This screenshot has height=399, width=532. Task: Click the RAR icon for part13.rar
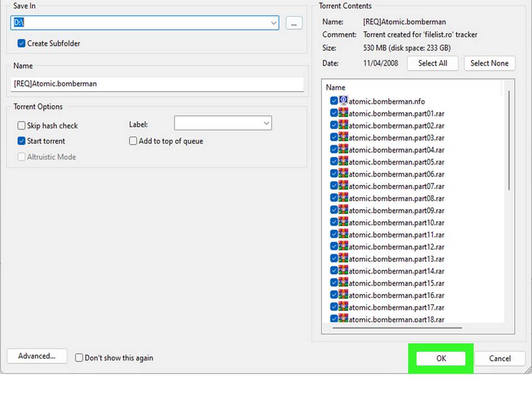(344, 258)
